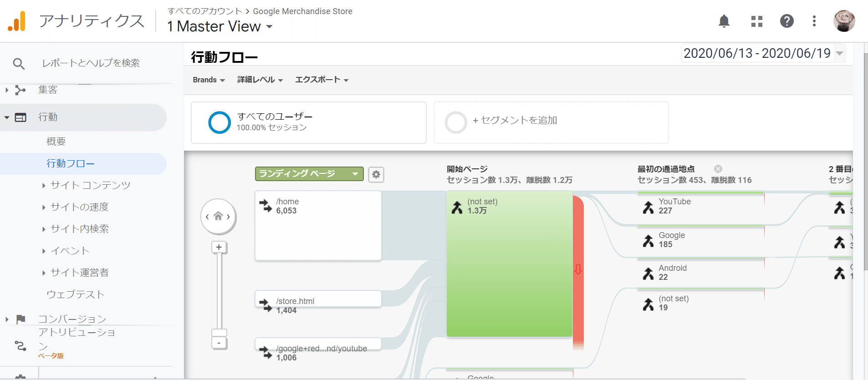
Task: Open the Google apps grid
Action: pos(756,21)
